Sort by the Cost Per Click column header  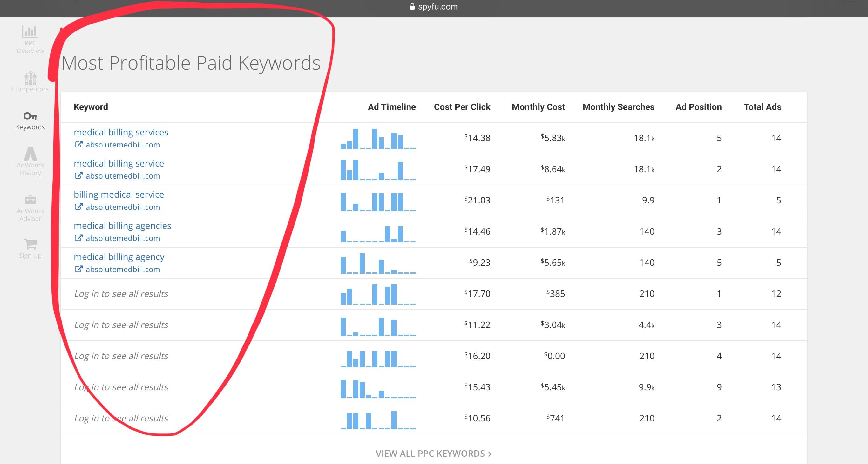(462, 107)
